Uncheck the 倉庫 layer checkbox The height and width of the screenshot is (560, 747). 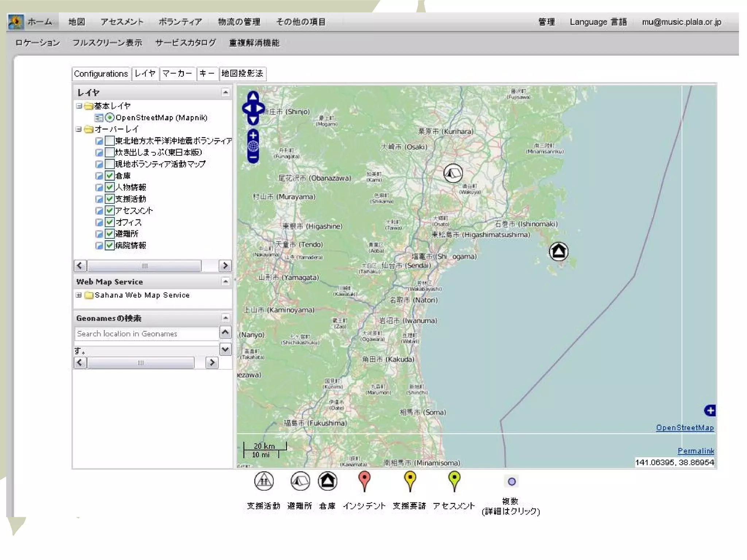[x=109, y=176]
